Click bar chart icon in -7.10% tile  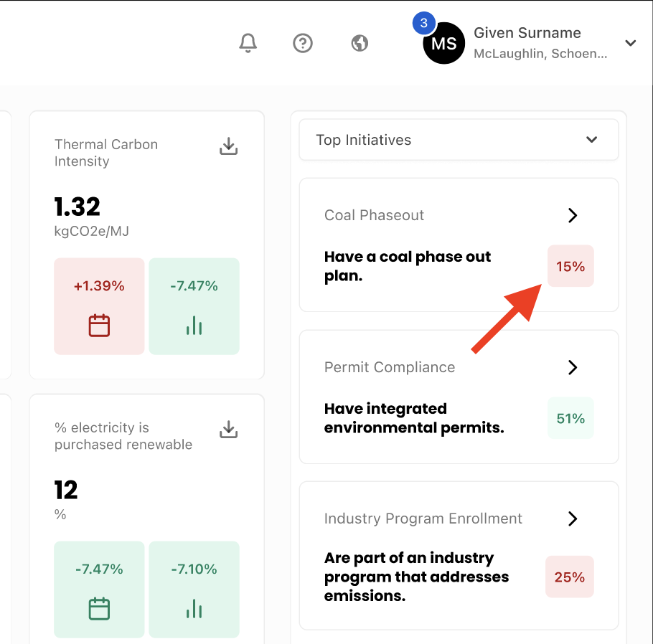194,609
